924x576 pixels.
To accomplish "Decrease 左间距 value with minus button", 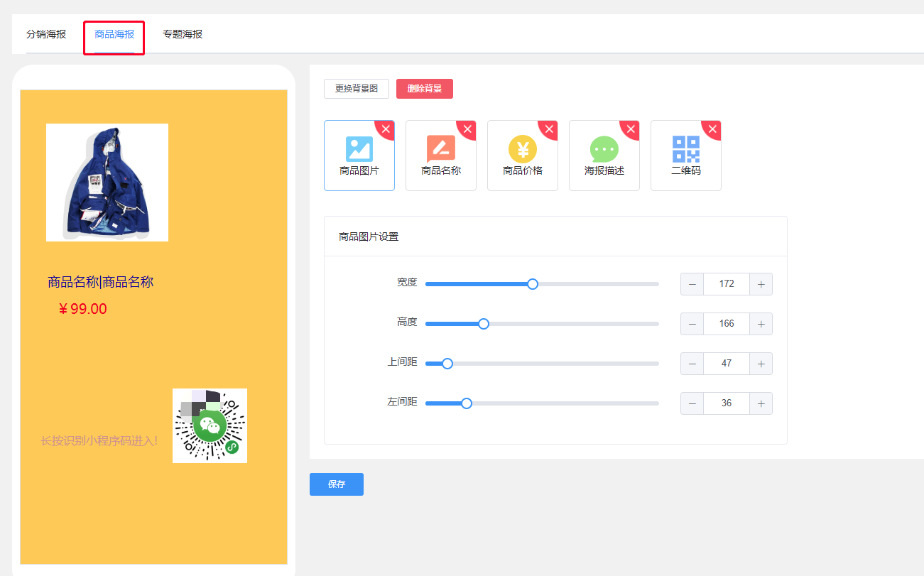I will pyautogui.click(x=692, y=403).
